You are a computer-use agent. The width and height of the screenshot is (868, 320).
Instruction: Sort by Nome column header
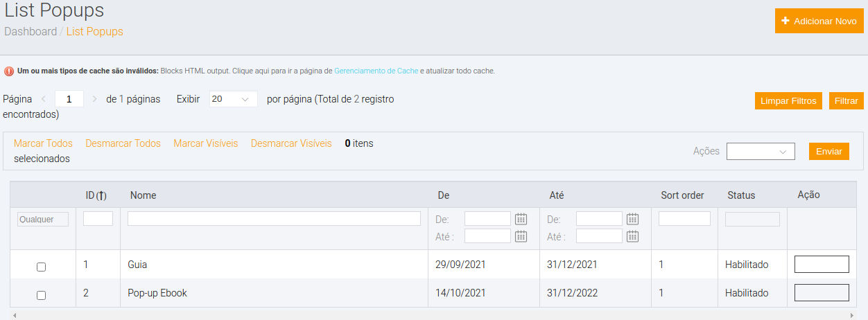point(143,195)
